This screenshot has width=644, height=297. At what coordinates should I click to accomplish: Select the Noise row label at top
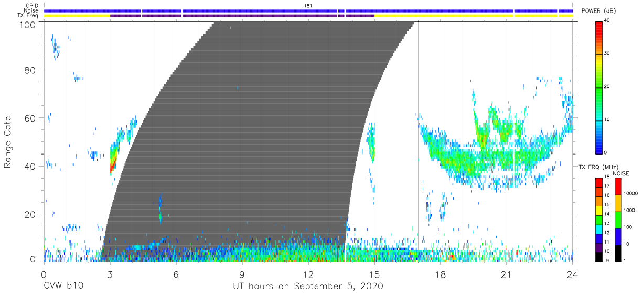click(x=32, y=11)
